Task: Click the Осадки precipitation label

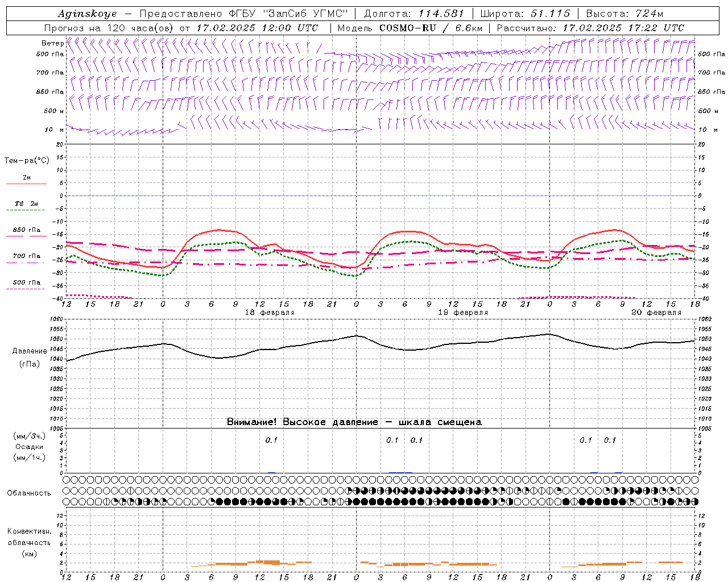Action: click(x=29, y=447)
